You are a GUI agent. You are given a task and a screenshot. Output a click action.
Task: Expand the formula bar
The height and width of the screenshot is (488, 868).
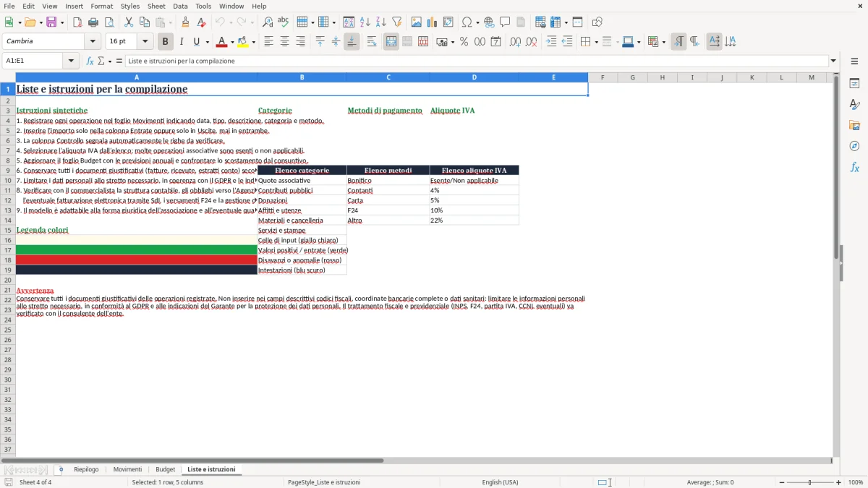click(x=833, y=61)
